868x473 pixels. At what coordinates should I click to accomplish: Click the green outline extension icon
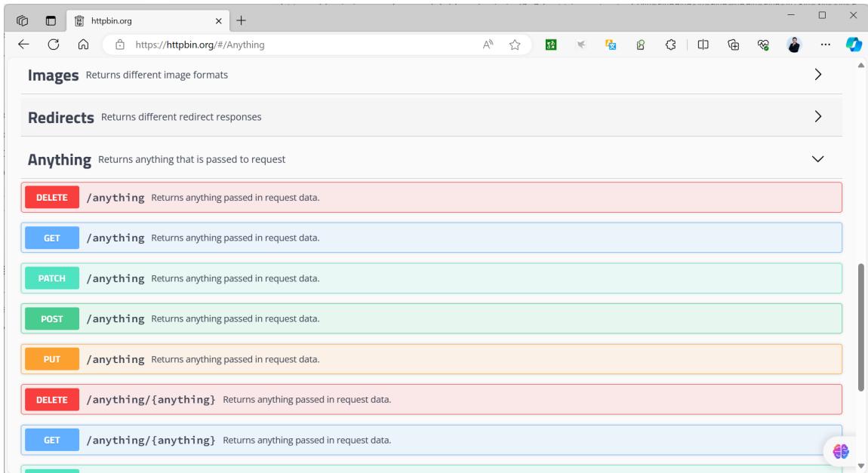tap(641, 45)
